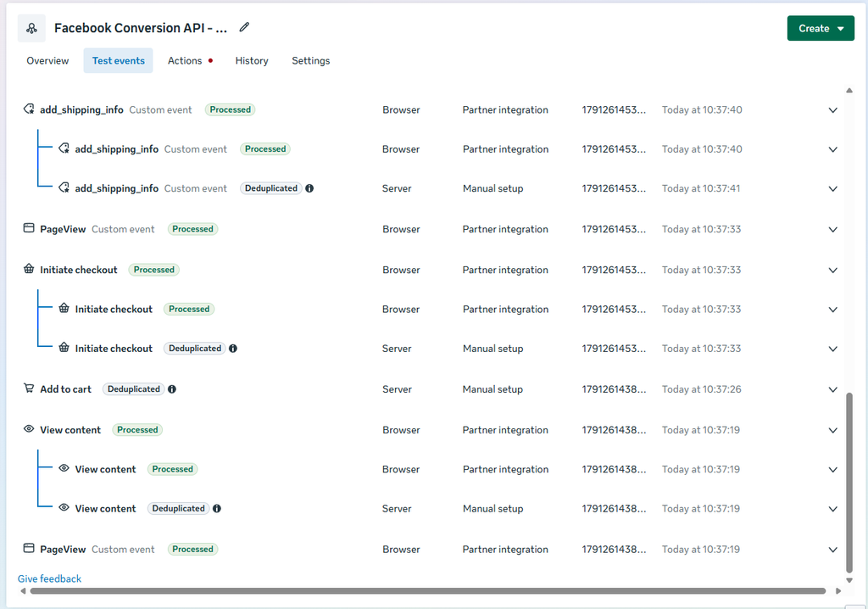Click 'Custom event' label on PageView 10:37:33 row

click(123, 229)
